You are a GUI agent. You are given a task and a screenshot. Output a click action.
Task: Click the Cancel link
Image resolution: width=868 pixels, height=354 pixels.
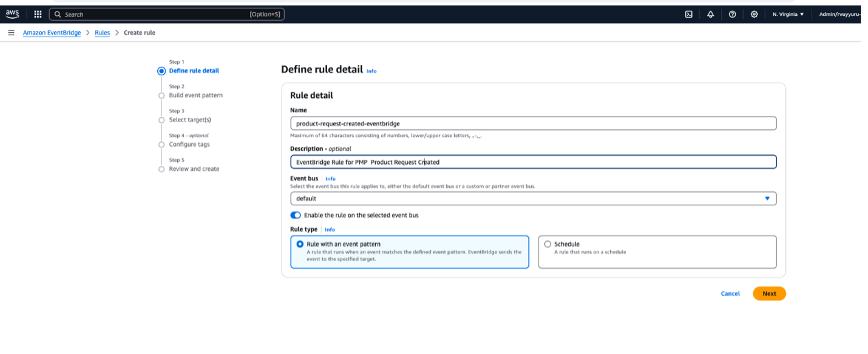(730, 294)
